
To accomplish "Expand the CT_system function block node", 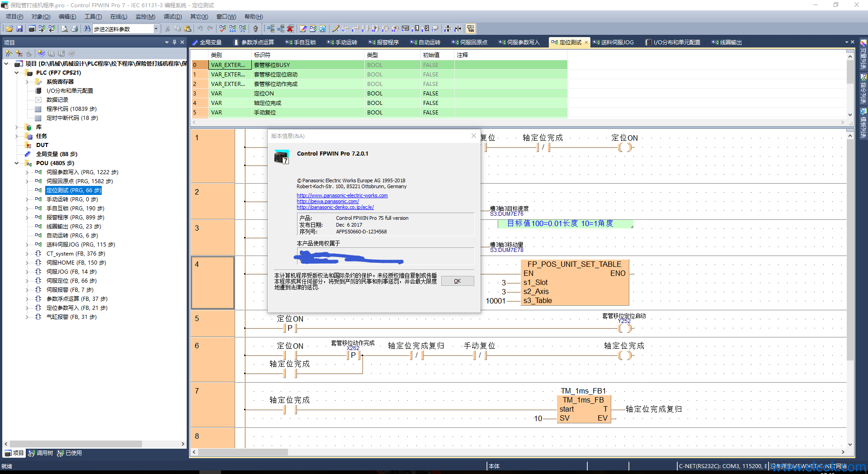I will tap(27, 254).
